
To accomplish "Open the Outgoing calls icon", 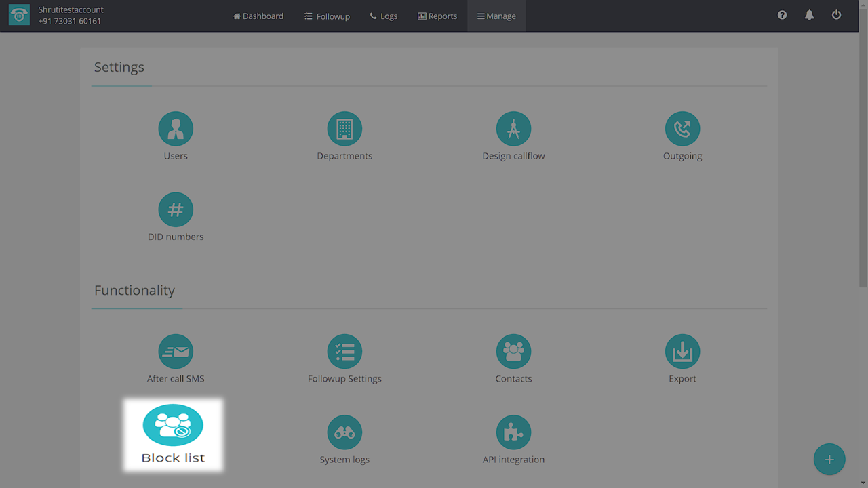I will [x=682, y=129].
